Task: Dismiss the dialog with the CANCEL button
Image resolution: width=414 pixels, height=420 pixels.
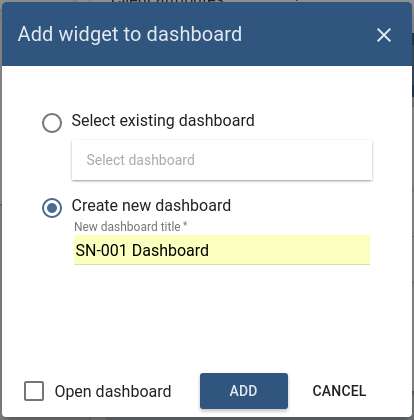Action: [x=339, y=391]
